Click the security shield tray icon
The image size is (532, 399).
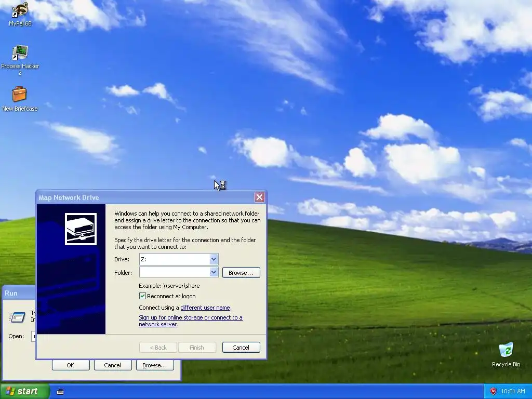[493, 391]
